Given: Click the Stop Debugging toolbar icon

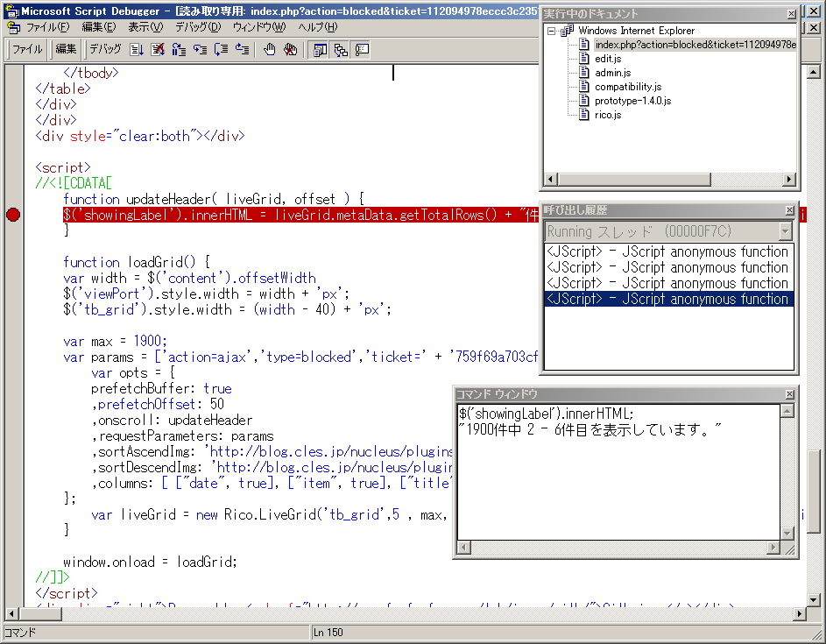Looking at the screenshot, I should coord(158,49).
